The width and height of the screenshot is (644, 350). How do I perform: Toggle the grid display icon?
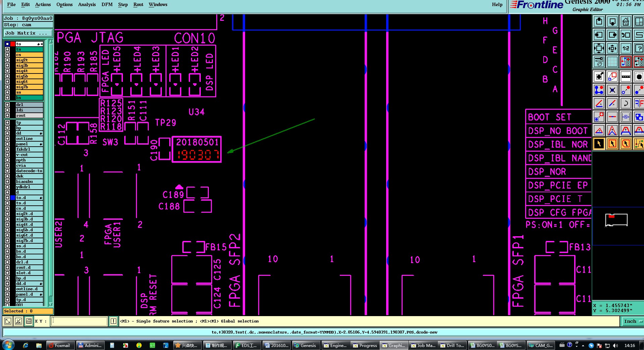tap(612, 62)
